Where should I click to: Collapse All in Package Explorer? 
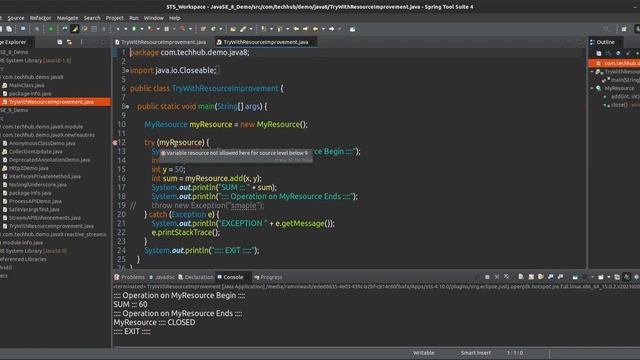(x=60, y=42)
